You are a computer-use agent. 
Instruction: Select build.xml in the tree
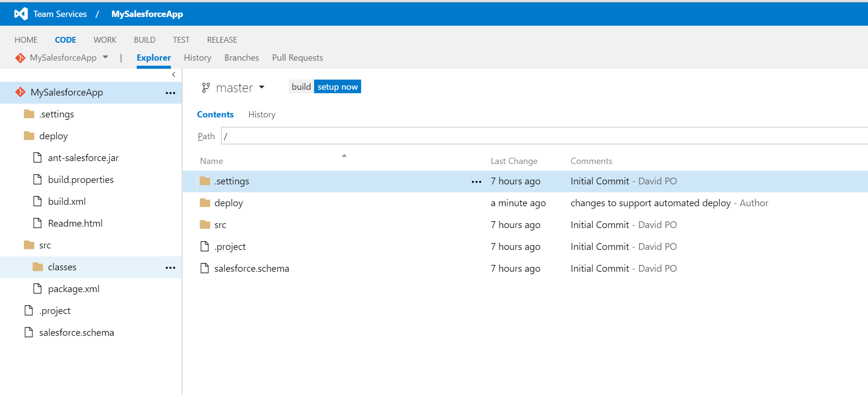(x=67, y=201)
